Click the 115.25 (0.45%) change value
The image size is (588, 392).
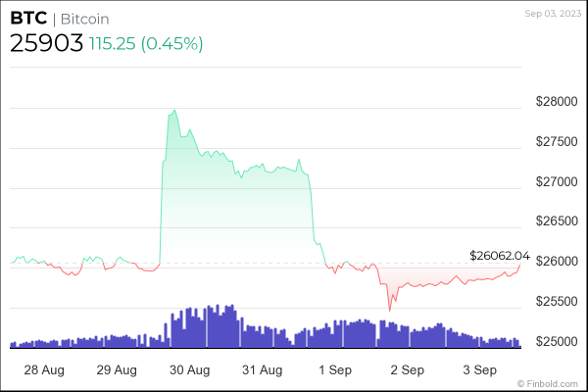(146, 43)
